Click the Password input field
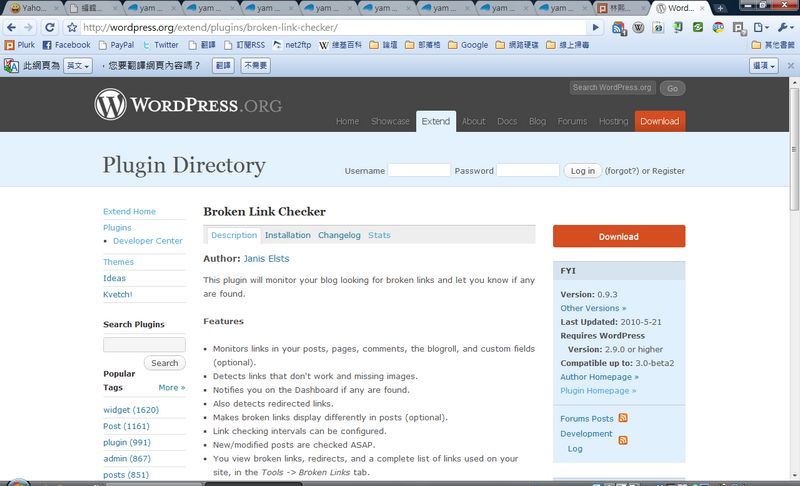This screenshot has width=800, height=486. coord(528,170)
